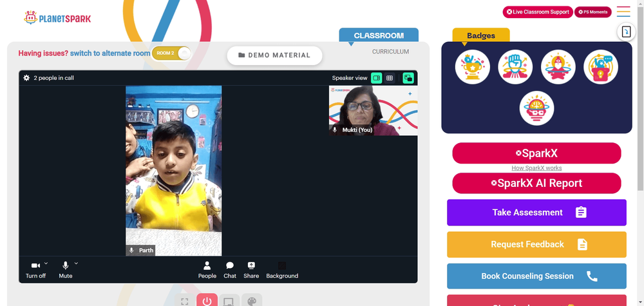Image resolution: width=644 pixels, height=306 pixels.
Task: Select the trophy star badge
Action: (x=472, y=66)
